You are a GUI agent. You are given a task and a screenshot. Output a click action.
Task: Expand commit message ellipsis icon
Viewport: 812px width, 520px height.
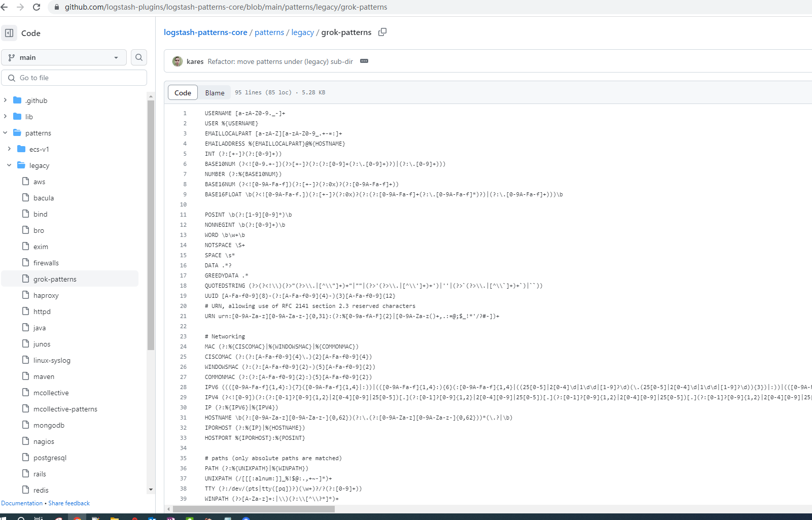pos(364,61)
